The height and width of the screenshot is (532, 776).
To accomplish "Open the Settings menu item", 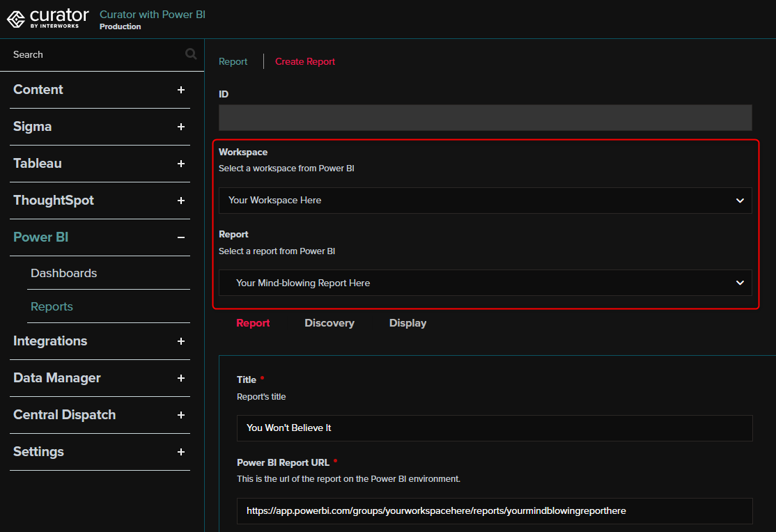I will click(38, 452).
